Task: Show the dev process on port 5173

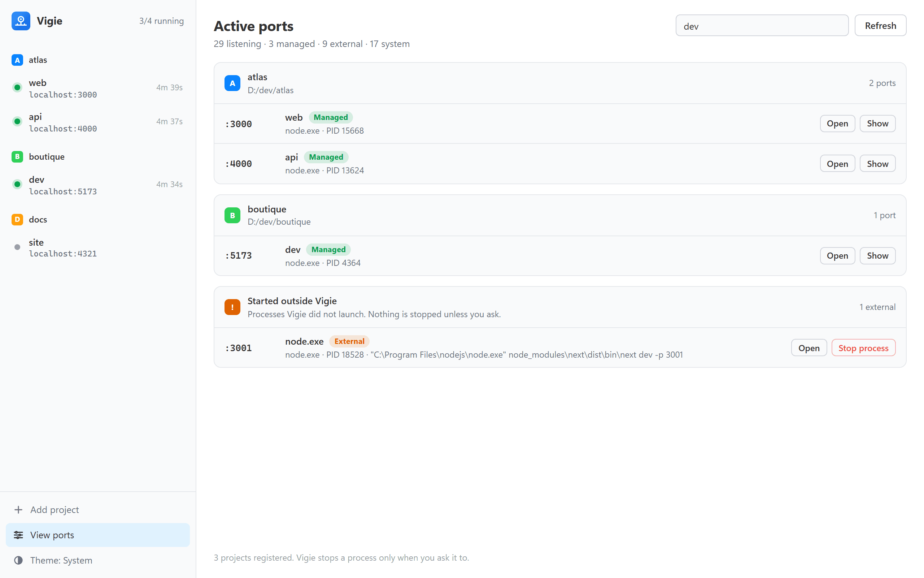Action: click(x=877, y=256)
